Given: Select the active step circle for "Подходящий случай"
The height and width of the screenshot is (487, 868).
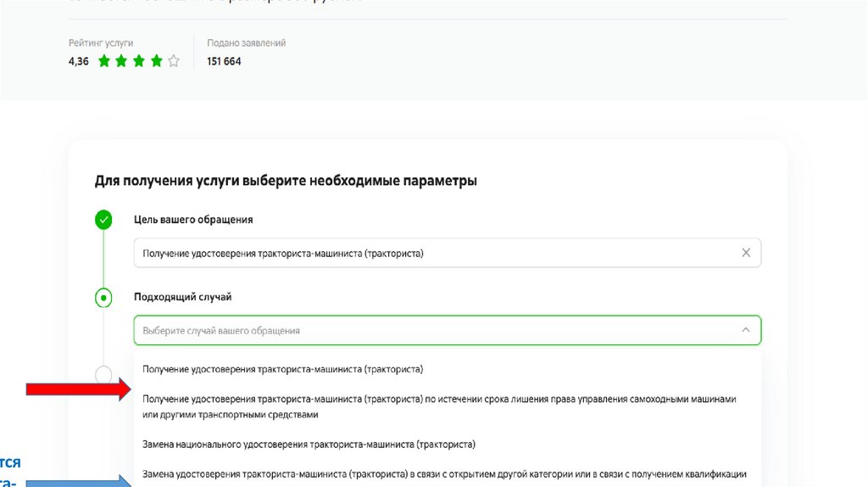Looking at the screenshot, I should (x=103, y=298).
